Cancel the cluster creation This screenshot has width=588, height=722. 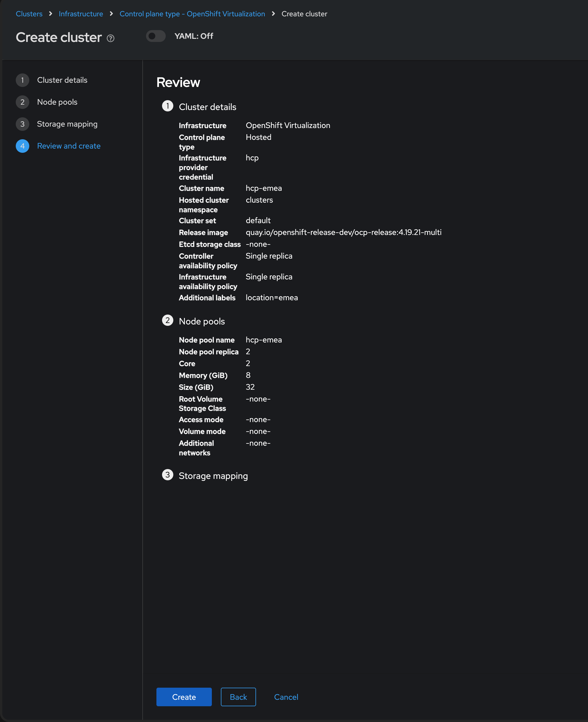[286, 697]
